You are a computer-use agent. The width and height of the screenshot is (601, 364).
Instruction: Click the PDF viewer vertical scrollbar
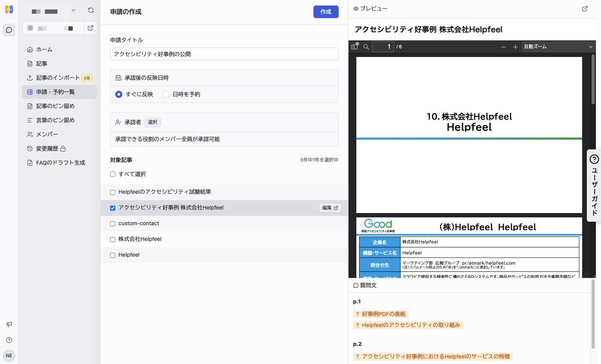[x=593, y=79]
